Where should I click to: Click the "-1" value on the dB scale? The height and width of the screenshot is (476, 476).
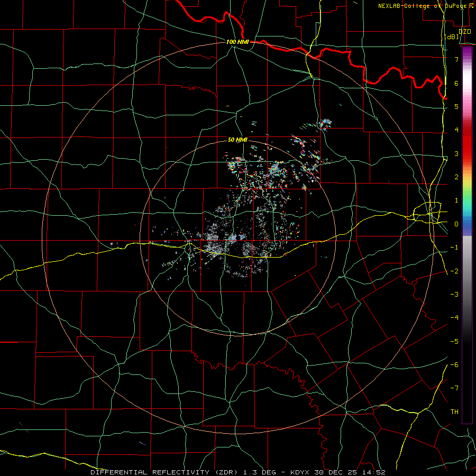point(454,248)
